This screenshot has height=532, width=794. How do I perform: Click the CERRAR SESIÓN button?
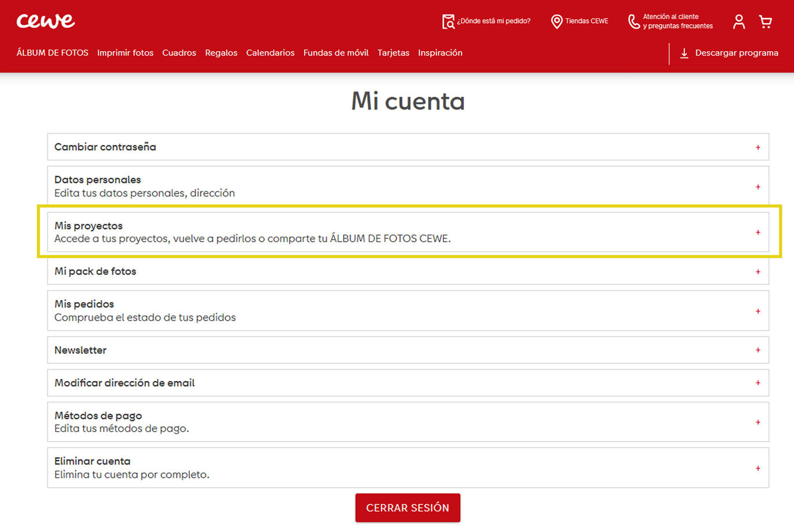tap(407, 507)
